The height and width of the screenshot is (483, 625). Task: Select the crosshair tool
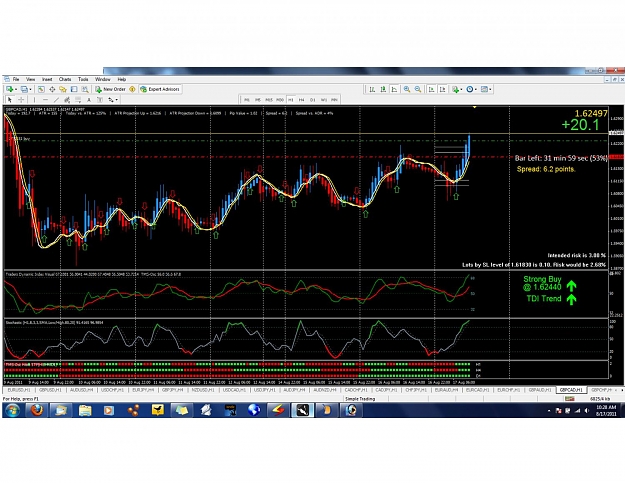pos(21,100)
